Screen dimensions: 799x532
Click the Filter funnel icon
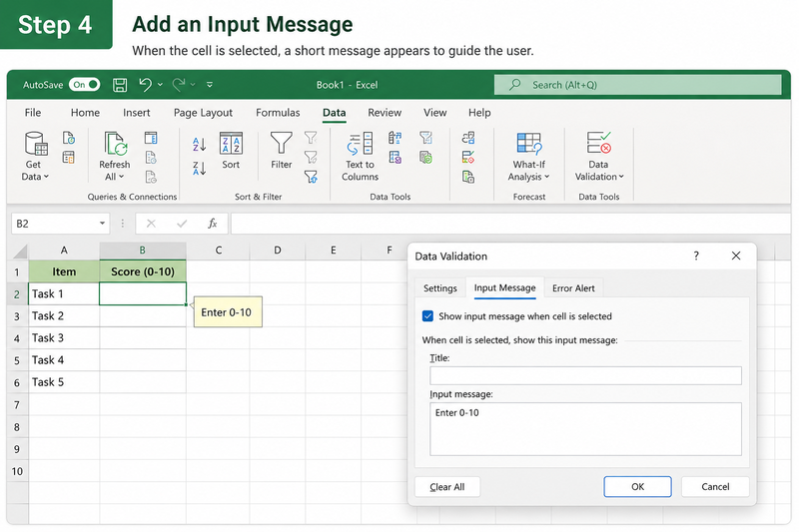click(x=282, y=143)
